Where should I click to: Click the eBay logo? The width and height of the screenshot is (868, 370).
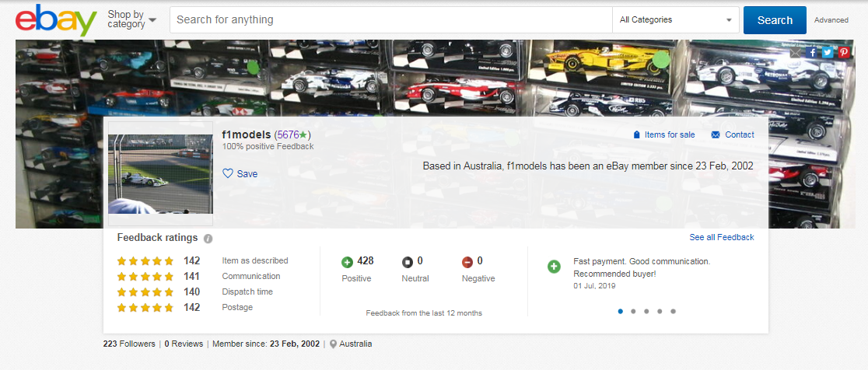click(x=56, y=20)
